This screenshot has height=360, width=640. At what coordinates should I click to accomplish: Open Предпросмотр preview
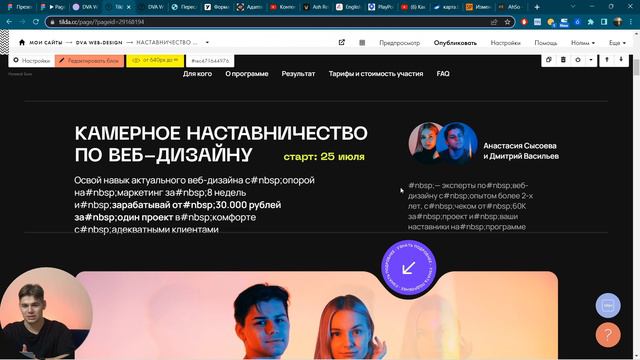[x=399, y=42]
